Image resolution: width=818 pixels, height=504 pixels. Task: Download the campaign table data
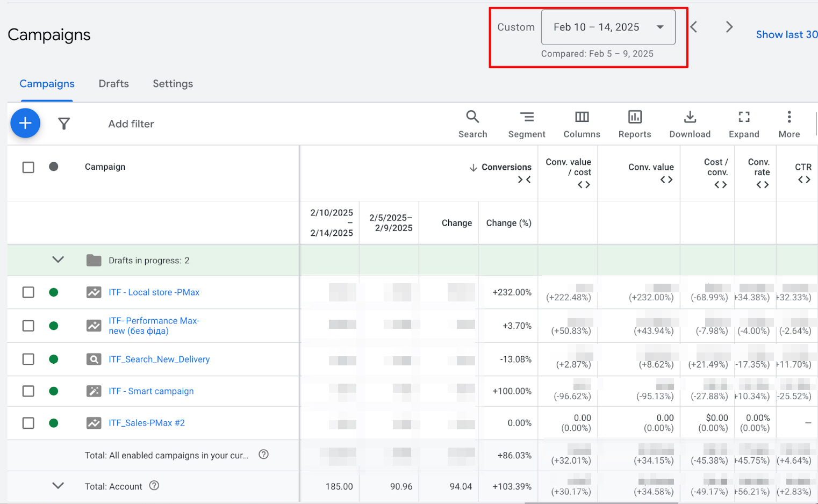[x=690, y=124]
